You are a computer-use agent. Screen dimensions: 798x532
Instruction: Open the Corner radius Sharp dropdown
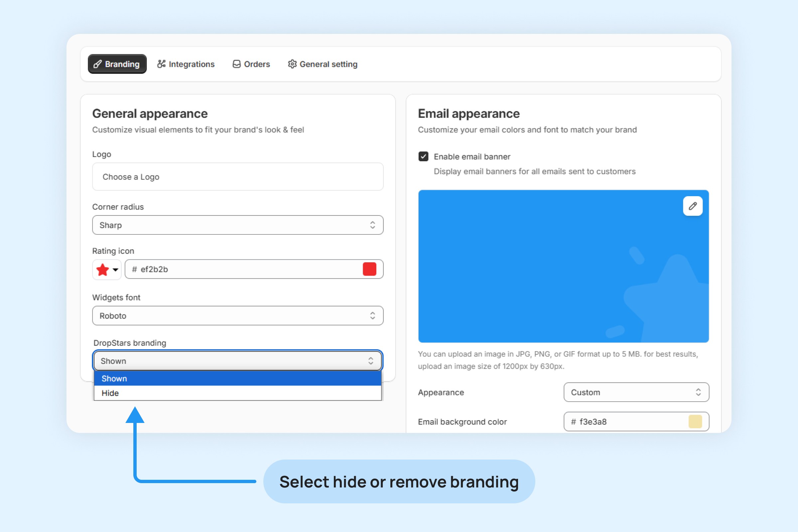tap(237, 225)
